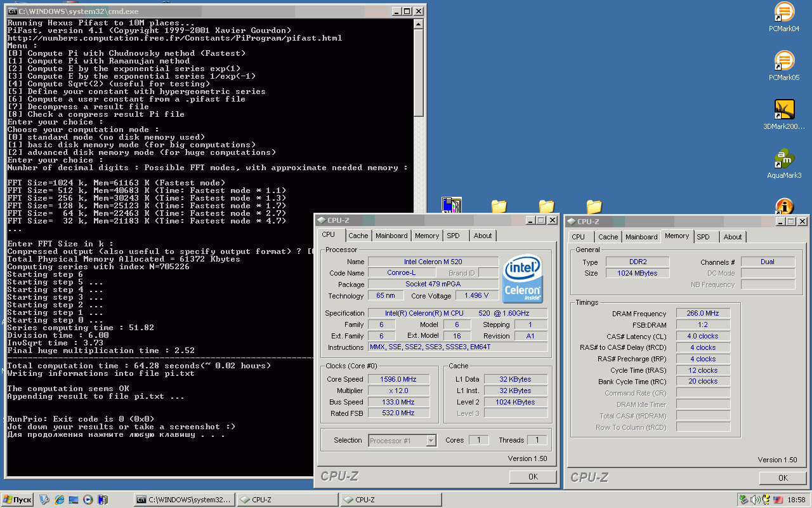The image size is (812, 508).
Task: Open the volume speaker tray icon
Action: [755, 500]
